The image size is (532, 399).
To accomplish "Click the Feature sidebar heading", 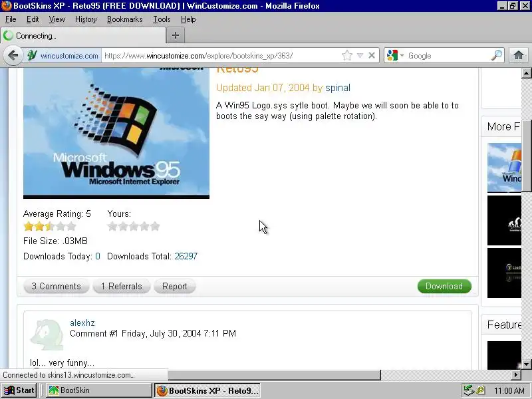I will click(x=504, y=325).
